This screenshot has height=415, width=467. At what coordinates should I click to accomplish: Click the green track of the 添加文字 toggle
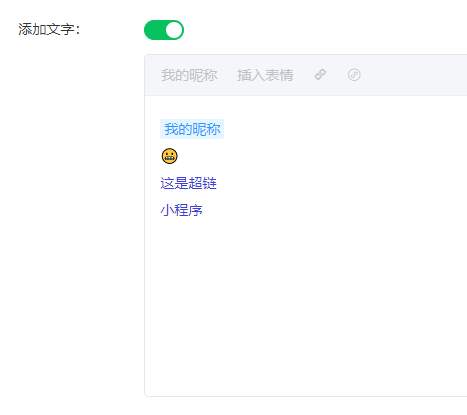click(x=154, y=30)
